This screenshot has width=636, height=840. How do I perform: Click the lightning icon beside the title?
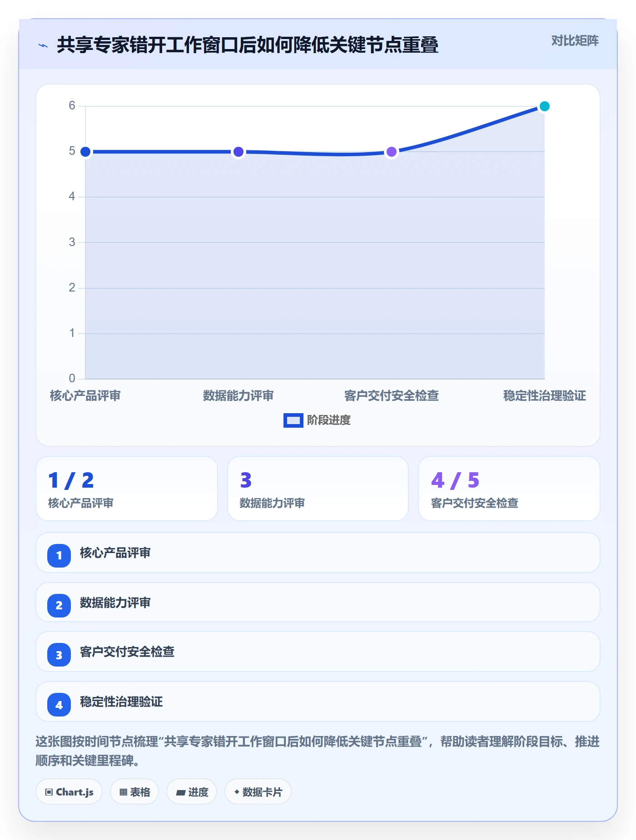tap(43, 45)
